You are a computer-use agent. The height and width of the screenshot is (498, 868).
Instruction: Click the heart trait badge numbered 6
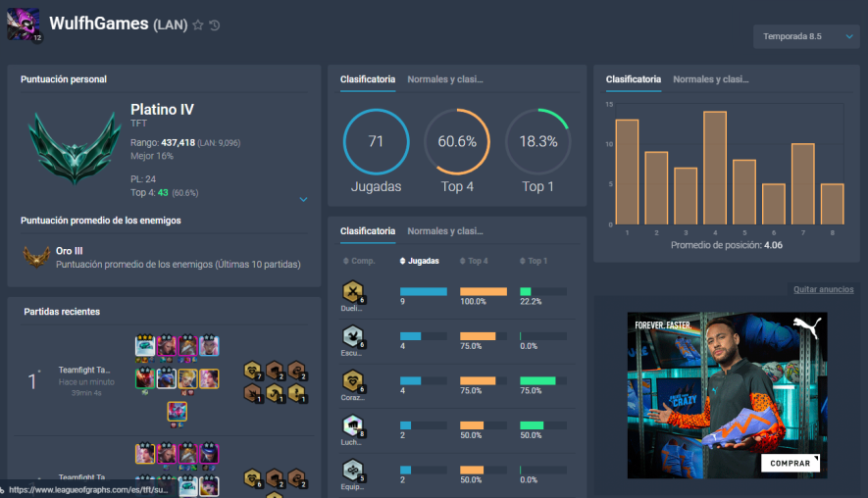[253, 478]
